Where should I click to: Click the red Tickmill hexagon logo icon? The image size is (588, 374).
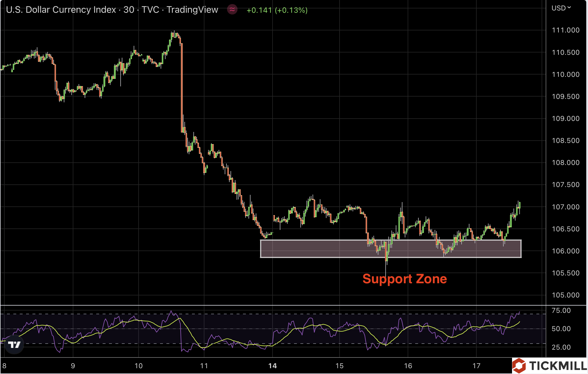(x=519, y=366)
